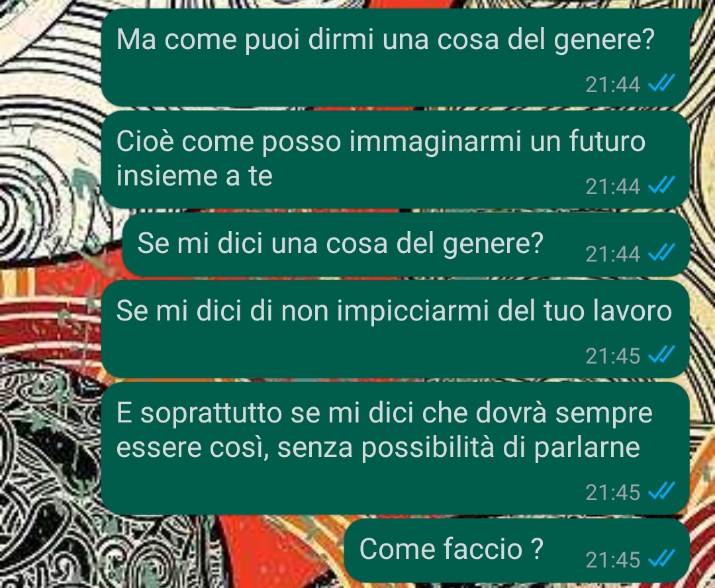
Task: Tap blue double-check on "Cioè come posso immaginarmi" message
Action: point(661,185)
